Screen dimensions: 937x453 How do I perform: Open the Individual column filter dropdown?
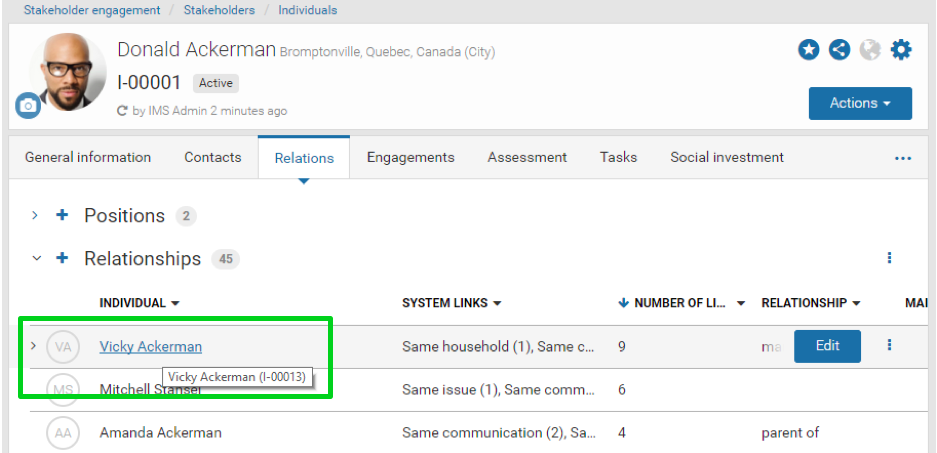pyautogui.click(x=176, y=303)
